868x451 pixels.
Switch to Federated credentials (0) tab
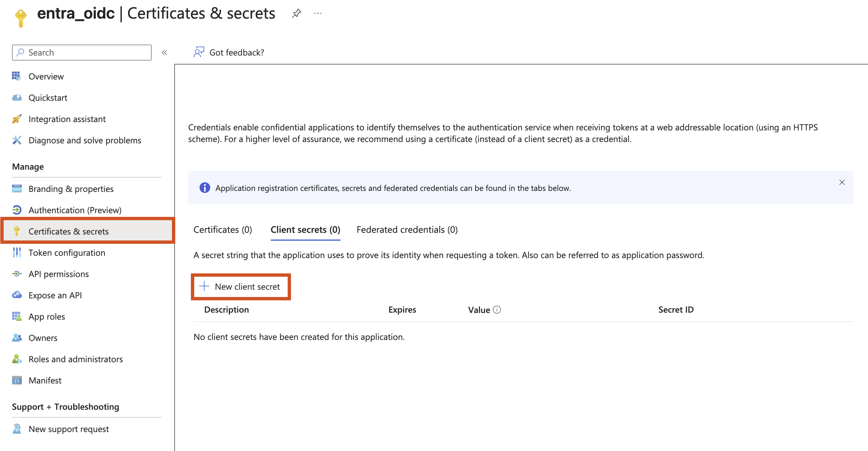coord(407,229)
